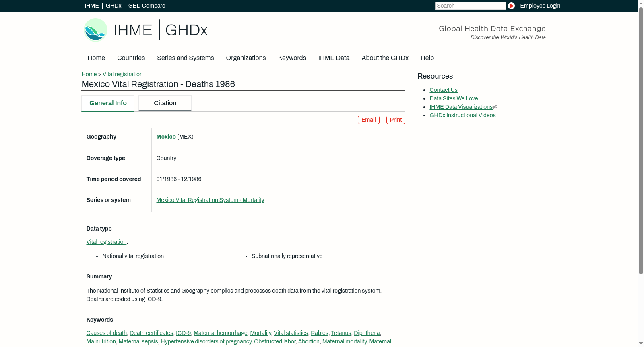Click the Rabies keyword link
Screen dimensions: 644x347
320,333
